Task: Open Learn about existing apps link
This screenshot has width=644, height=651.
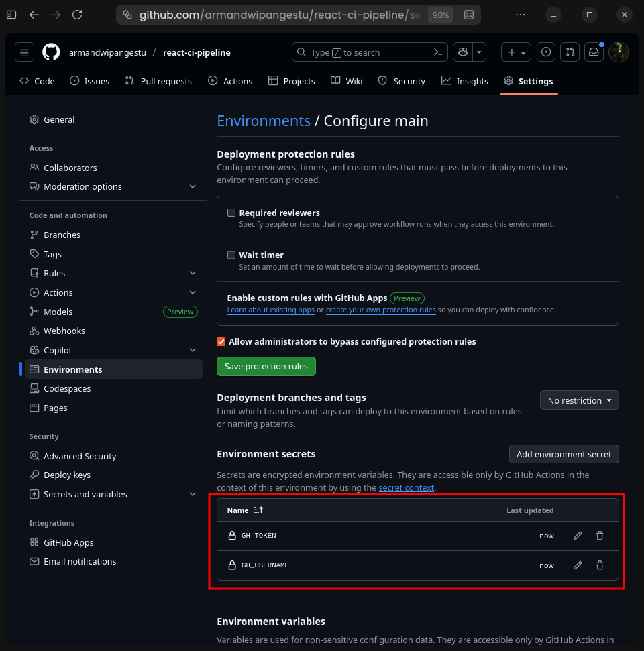Action: click(x=271, y=310)
